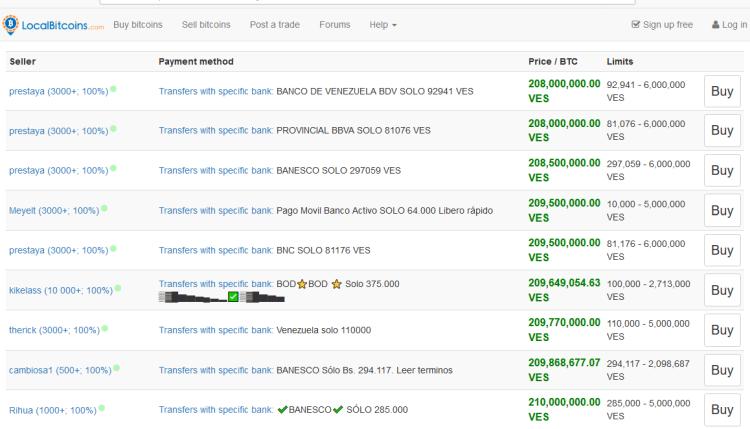Screen dimensions: 750x429
Task: Go to Post a trade
Action: coord(275,25)
